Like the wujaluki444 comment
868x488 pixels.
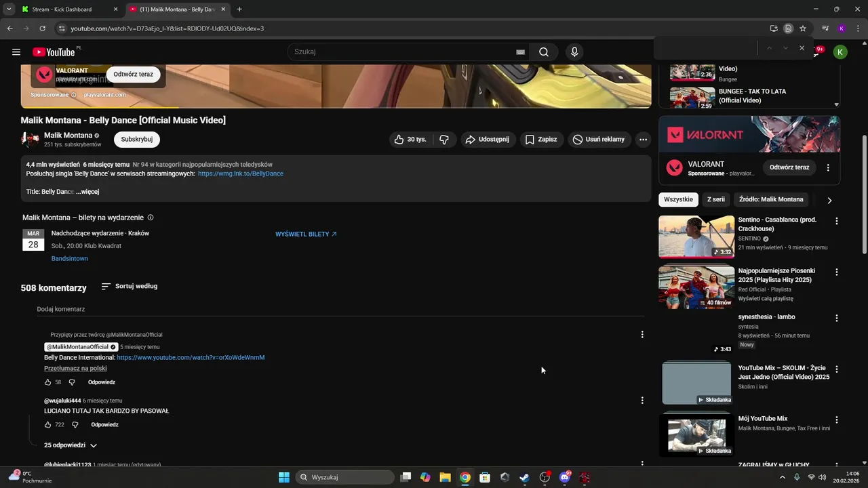click(x=48, y=425)
